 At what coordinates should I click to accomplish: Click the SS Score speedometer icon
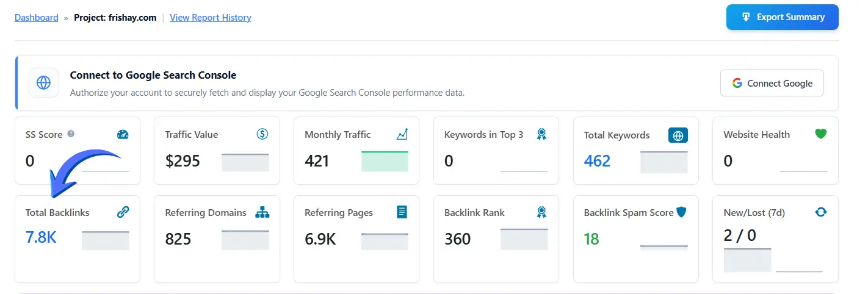[123, 135]
